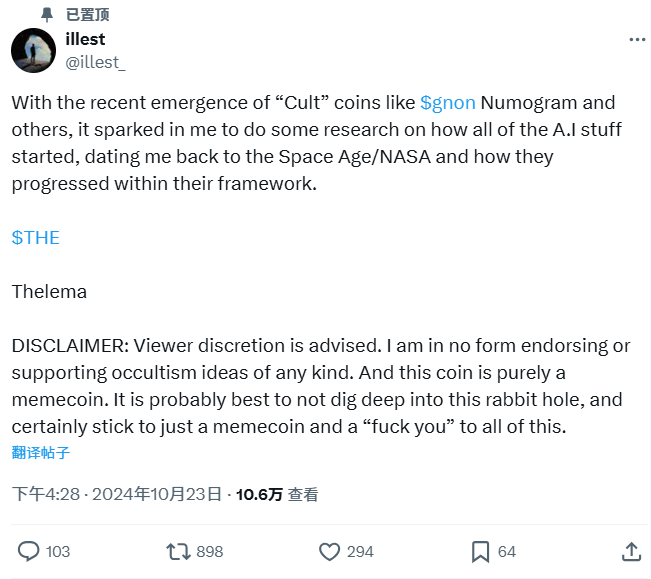
Task: Click the 64 bookmarks count
Action: pos(507,552)
